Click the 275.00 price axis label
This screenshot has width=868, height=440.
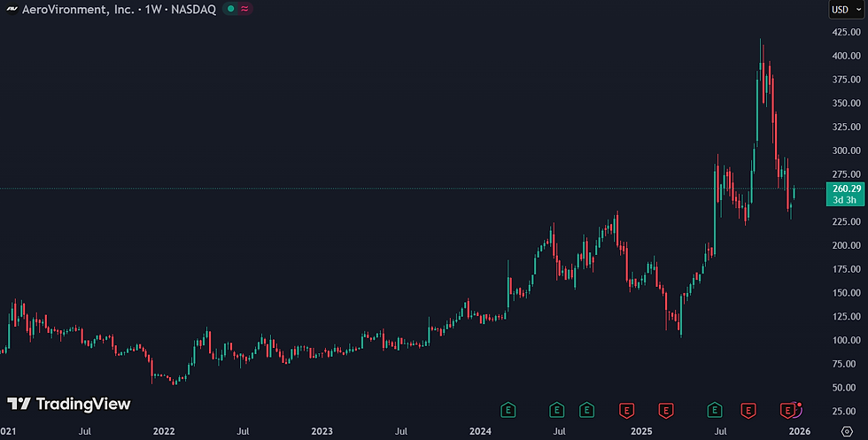pyautogui.click(x=847, y=174)
